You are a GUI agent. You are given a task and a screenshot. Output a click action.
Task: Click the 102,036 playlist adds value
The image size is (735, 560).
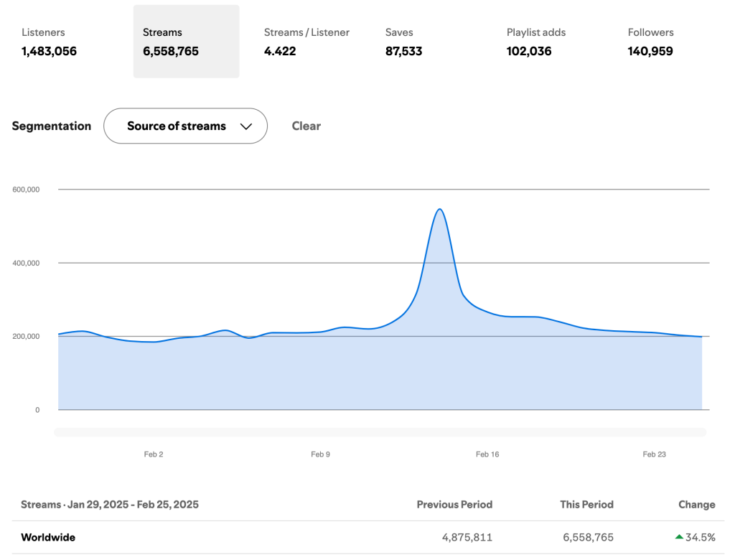pos(529,51)
